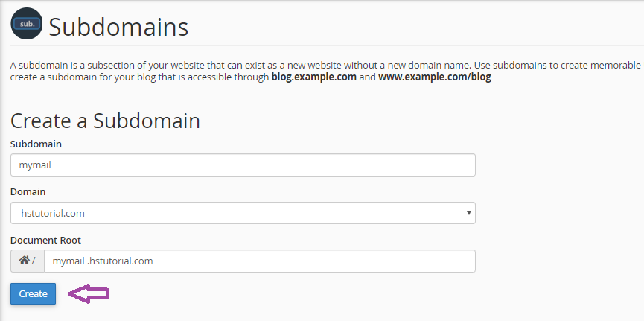The height and width of the screenshot is (321, 644).
Task: Click the small arrow on the Domain dropdown
Action: click(468, 212)
